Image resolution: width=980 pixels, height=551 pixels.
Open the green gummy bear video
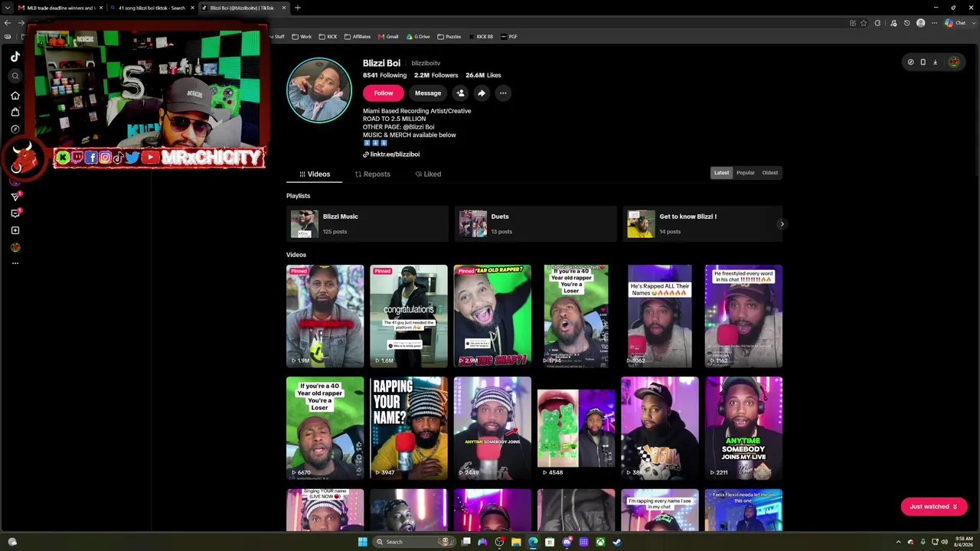[576, 428]
